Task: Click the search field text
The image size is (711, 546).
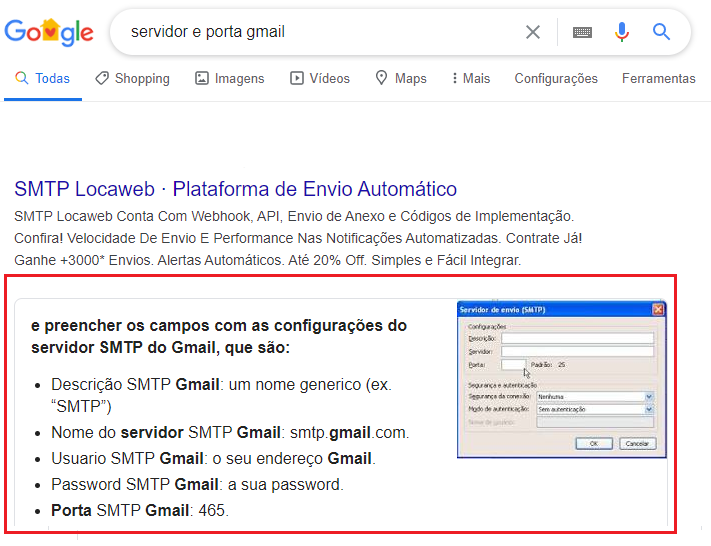Action: coord(208,32)
